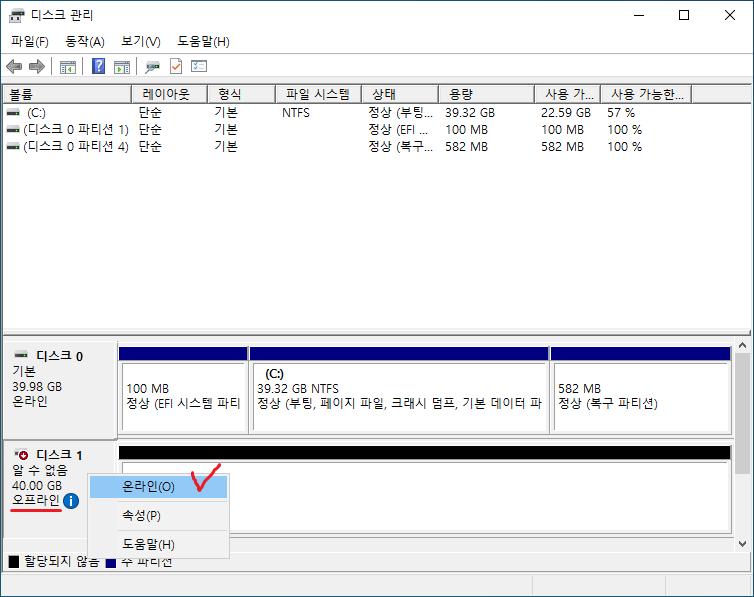Click the 39.32 GB capacity cell
754x597 pixels.
click(x=469, y=112)
